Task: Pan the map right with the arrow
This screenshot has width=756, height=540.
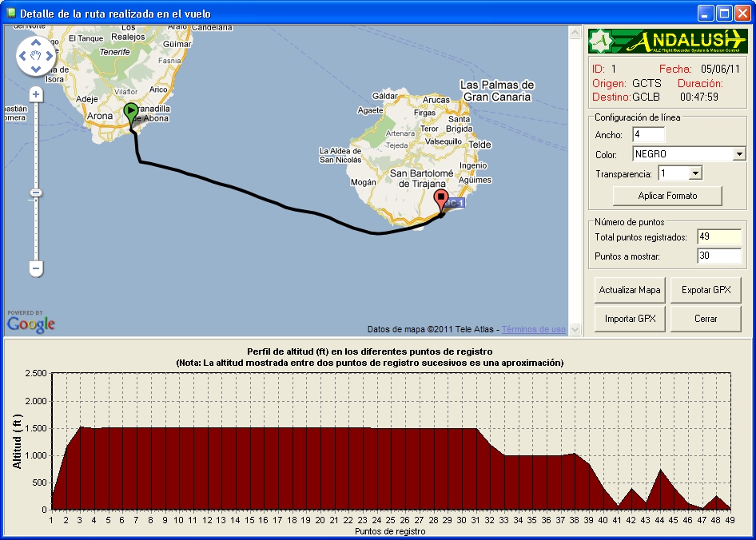Action: pos(49,56)
